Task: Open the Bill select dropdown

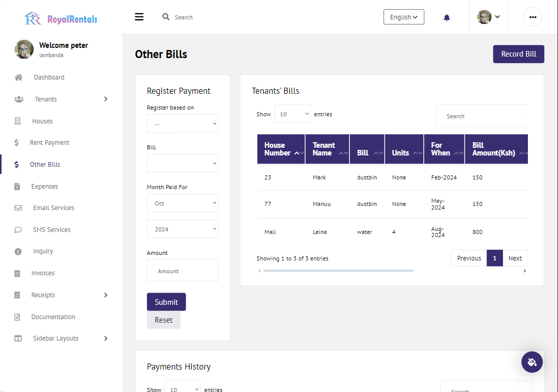Action: pyautogui.click(x=183, y=163)
